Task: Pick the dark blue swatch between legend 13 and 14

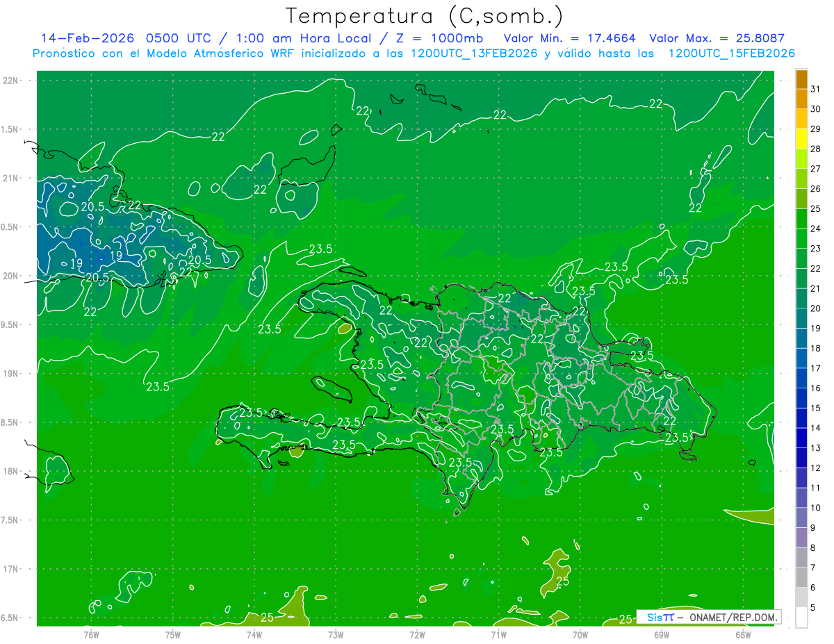Action: [801, 438]
